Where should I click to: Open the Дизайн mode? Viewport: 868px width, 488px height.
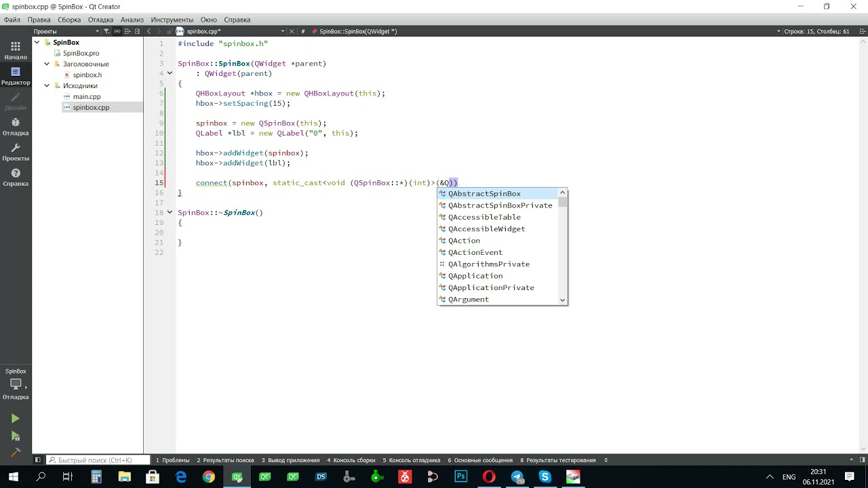click(16, 101)
